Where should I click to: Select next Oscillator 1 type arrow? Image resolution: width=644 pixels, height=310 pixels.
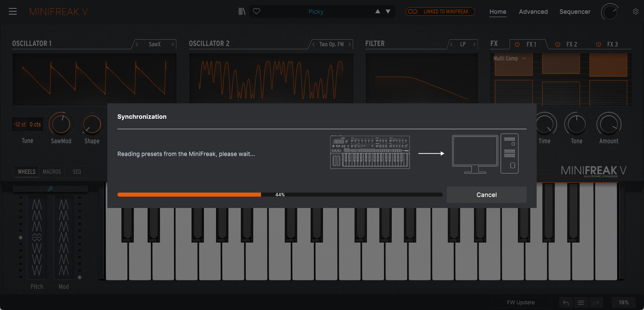coord(173,44)
